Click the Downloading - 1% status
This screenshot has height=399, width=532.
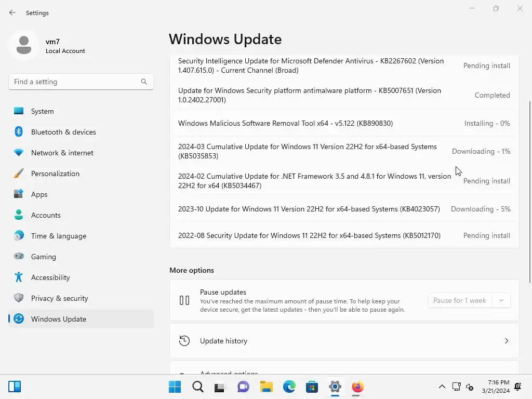[x=481, y=151]
